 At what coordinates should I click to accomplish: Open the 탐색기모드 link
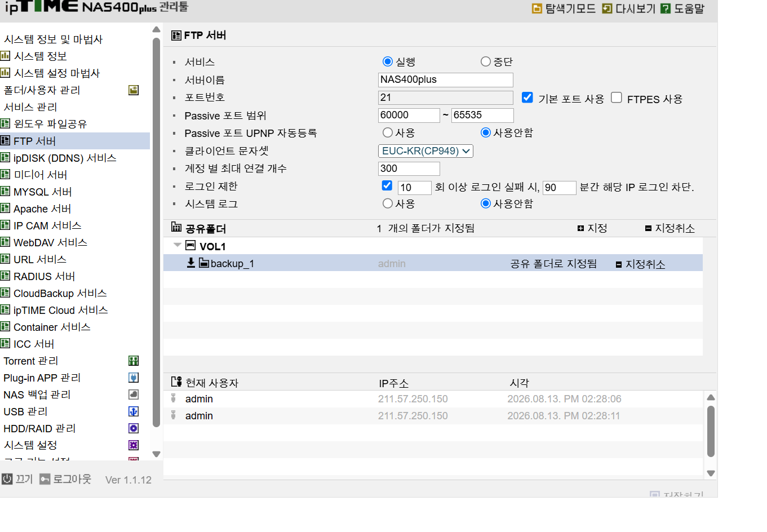pyautogui.click(x=570, y=8)
